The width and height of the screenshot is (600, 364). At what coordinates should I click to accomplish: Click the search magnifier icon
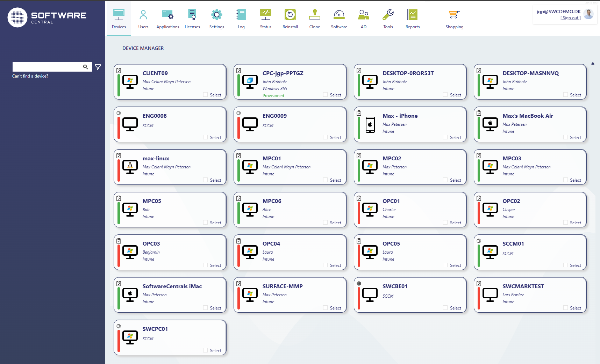tap(85, 67)
